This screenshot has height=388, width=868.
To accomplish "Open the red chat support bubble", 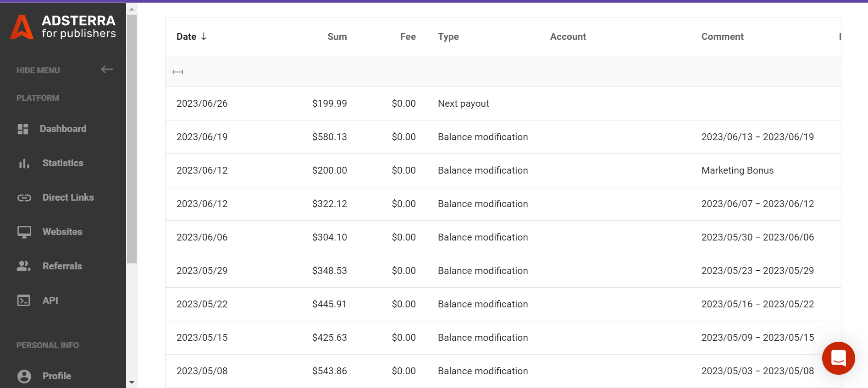I will (x=838, y=358).
